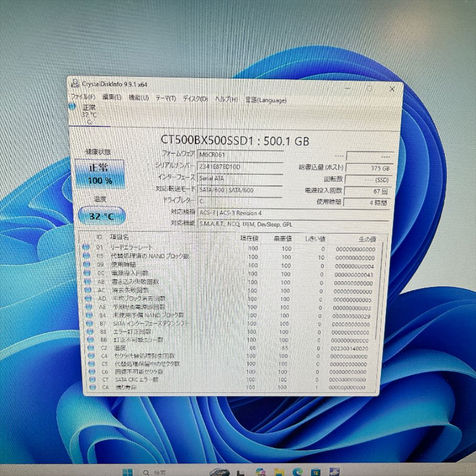
Task: Open the 編集(E) menu
Action: tap(112, 97)
